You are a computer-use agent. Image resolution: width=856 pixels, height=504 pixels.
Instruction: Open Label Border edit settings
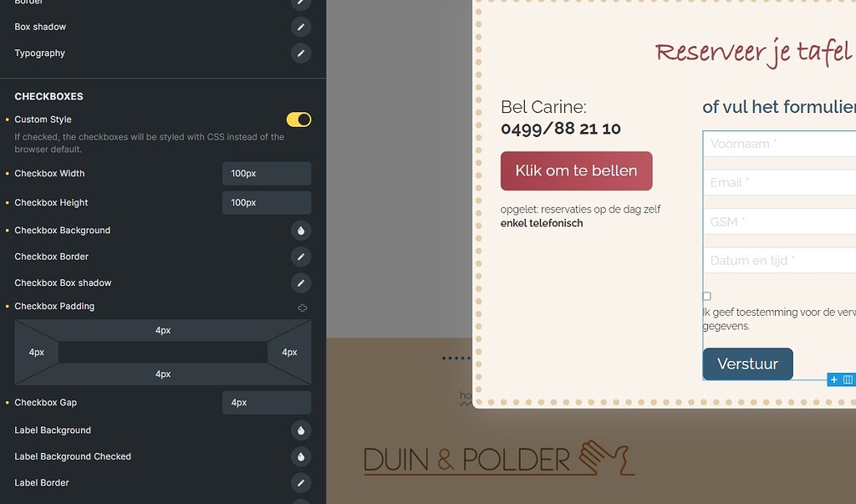[x=300, y=483]
